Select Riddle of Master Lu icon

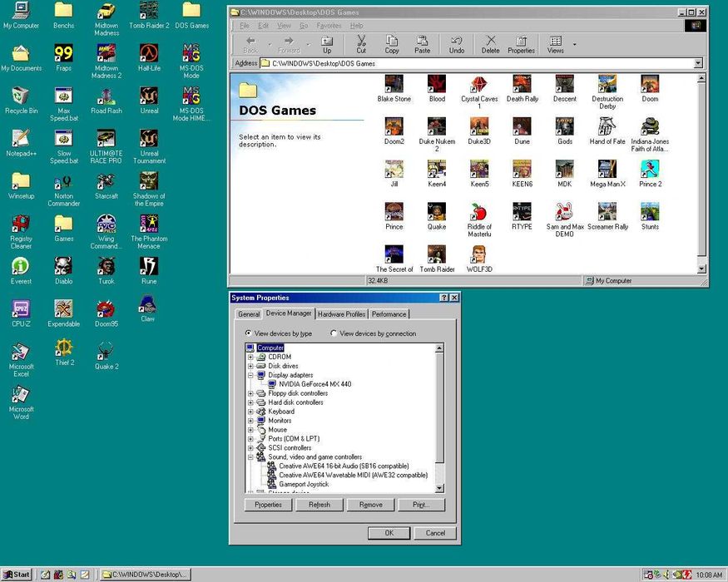click(x=479, y=220)
